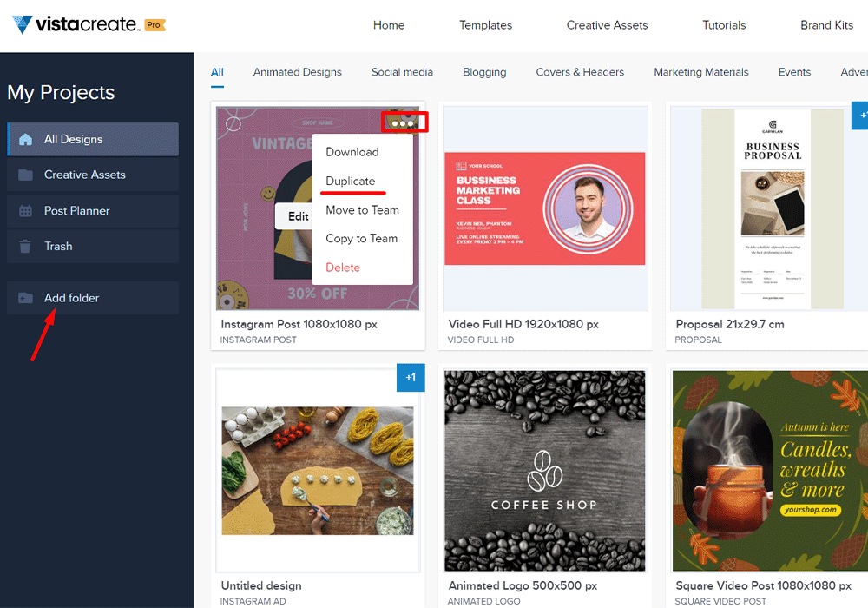
Task: Select Duplicate from the context menu
Action: [x=351, y=181]
